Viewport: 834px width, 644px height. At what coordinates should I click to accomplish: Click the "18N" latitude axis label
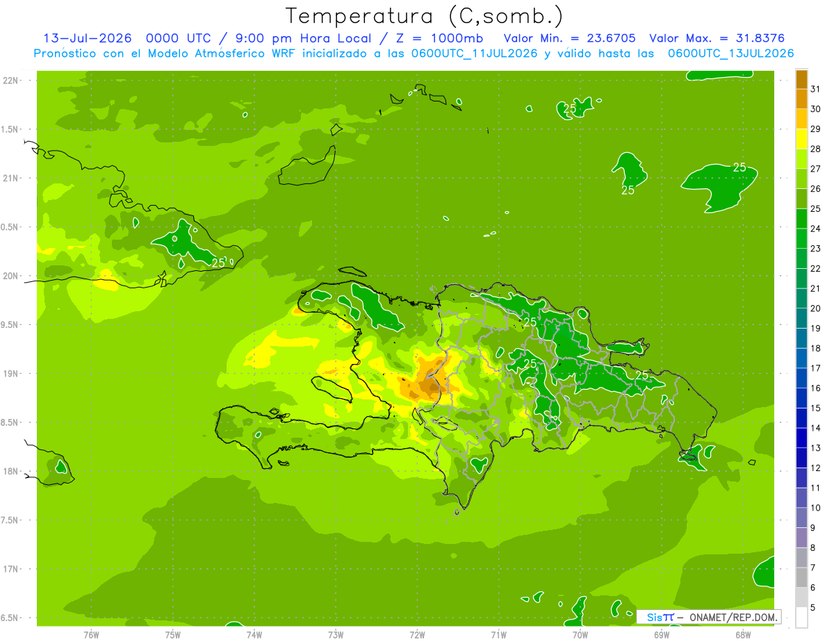(x=10, y=471)
